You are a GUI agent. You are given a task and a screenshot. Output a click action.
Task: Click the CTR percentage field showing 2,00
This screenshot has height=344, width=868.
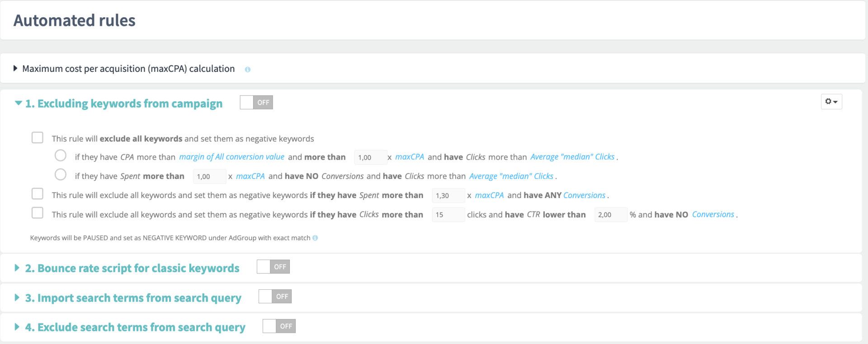click(x=610, y=215)
